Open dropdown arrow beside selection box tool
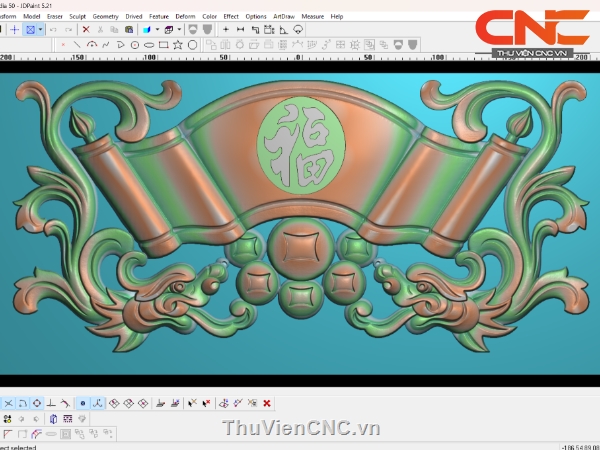Screen dimensions: 600x450 click(40, 30)
